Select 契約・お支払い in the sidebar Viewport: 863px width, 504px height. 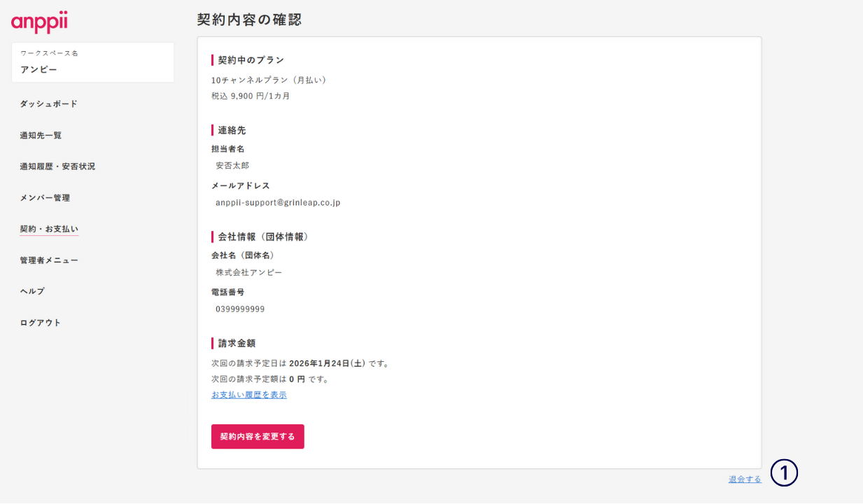tap(49, 229)
